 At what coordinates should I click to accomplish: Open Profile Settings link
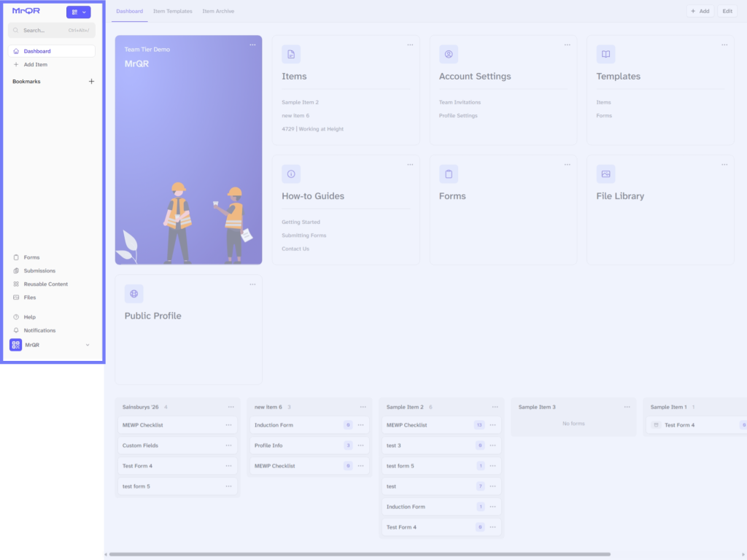pyautogui.click(x=458, y=116)
